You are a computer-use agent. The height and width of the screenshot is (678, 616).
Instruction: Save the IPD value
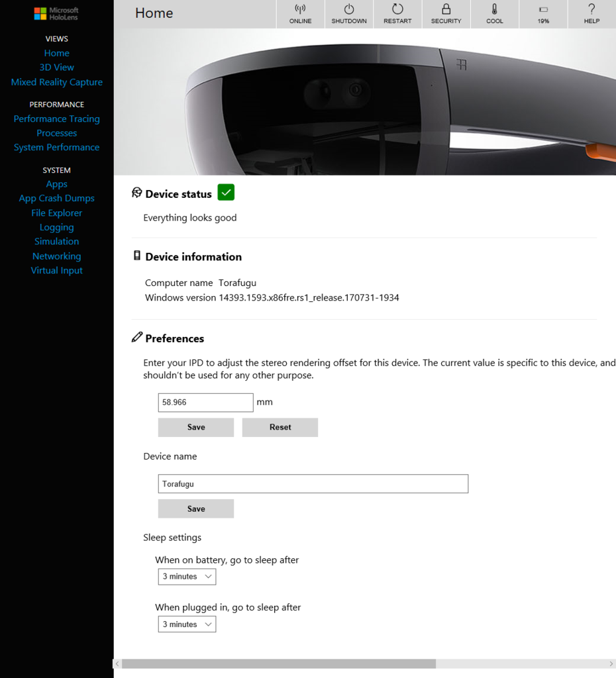[196, 427]
